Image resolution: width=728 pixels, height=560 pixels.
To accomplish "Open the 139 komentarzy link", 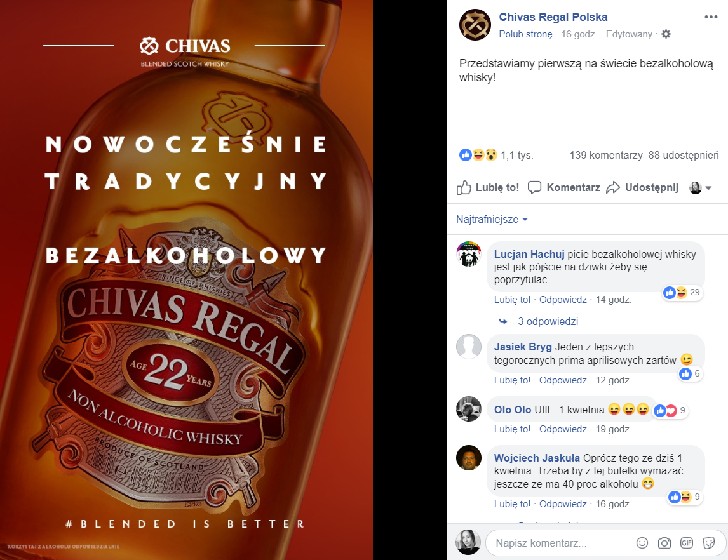I will coord(606,155).
